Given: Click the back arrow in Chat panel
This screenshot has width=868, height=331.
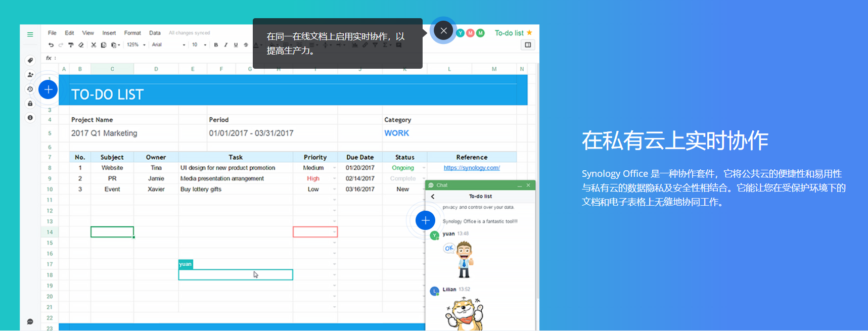Looking at the screenshot, I should click(433, 197).
